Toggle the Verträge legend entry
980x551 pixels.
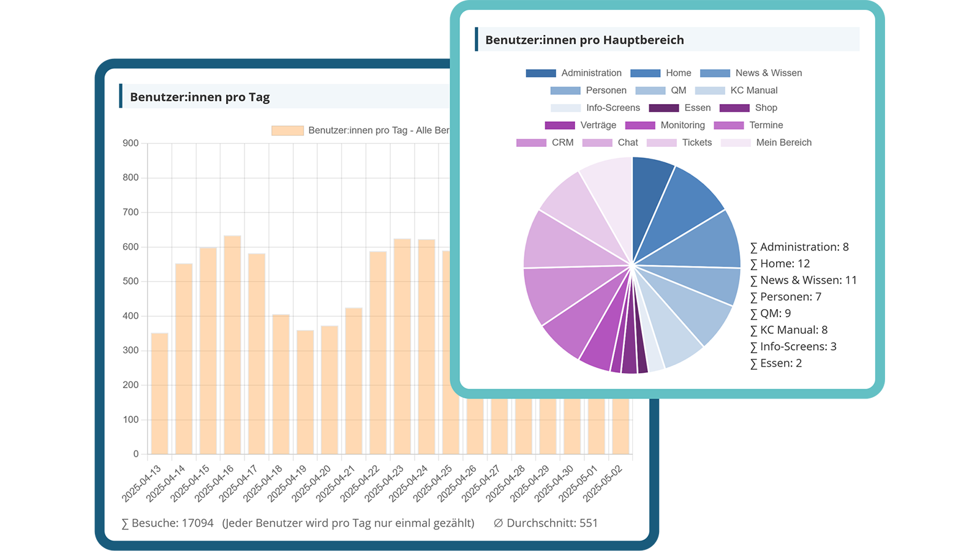pos(581,126)
